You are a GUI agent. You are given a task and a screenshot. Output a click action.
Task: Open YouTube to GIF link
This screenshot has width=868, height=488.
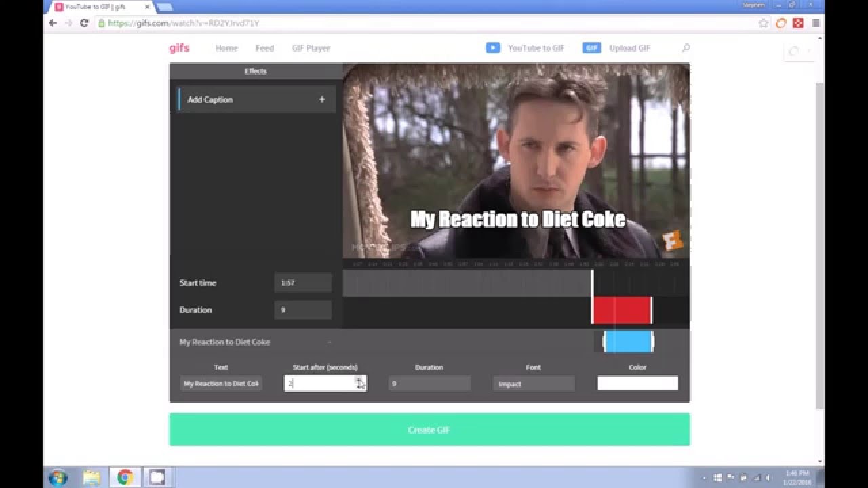point(536,48)
